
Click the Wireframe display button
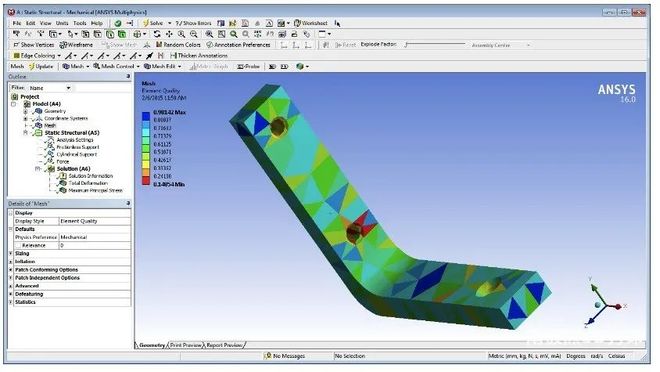[76, 45]
